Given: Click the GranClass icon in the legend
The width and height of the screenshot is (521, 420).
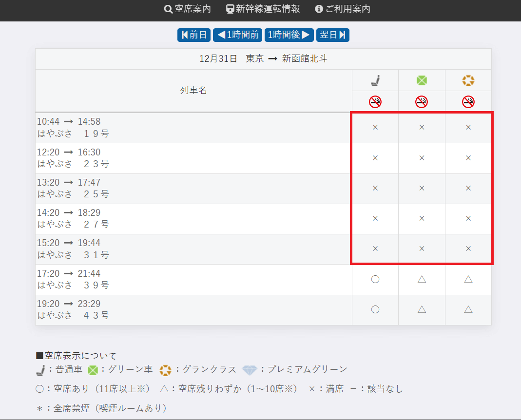Looking at the screenshot, I should click(x=165, y=370).
